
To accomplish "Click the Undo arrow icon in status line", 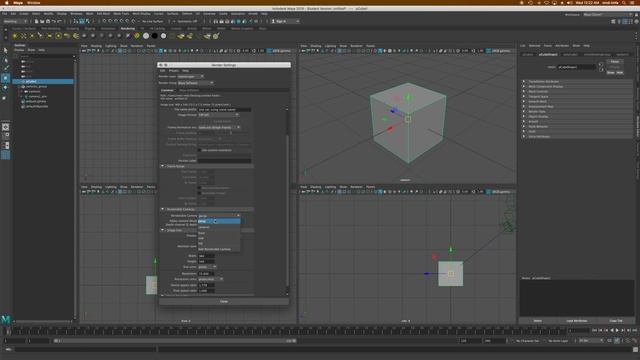I will [53, 21].
